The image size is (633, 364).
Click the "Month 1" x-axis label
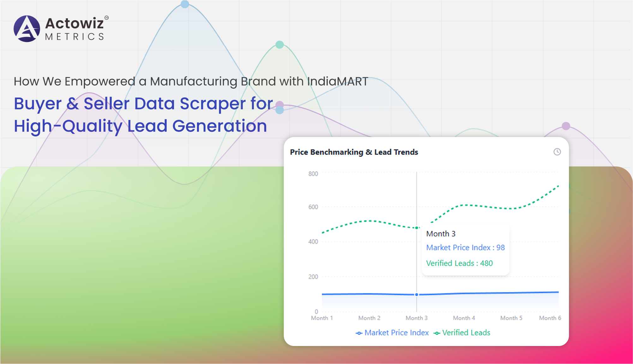(322, 318)
